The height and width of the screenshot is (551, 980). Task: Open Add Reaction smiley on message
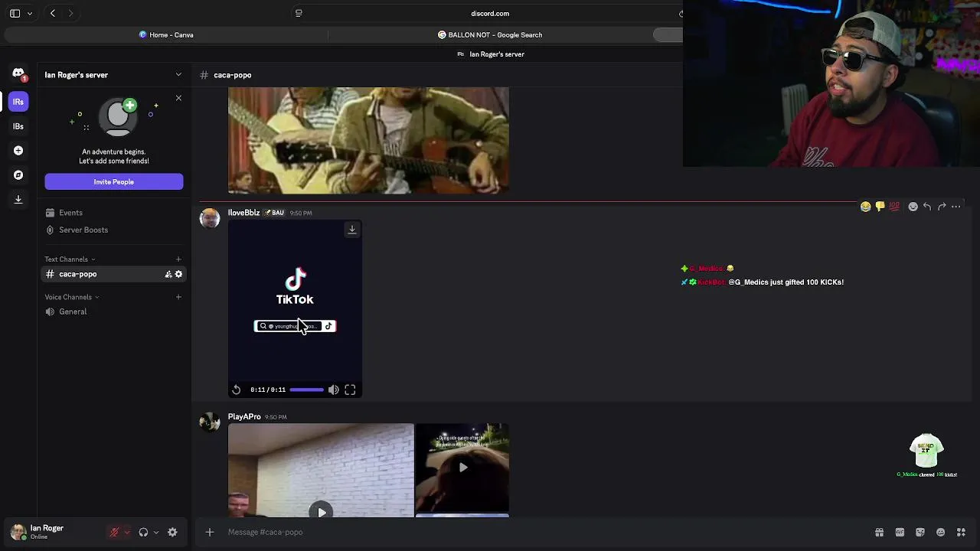pyautogui.click(x=913, y=207)
